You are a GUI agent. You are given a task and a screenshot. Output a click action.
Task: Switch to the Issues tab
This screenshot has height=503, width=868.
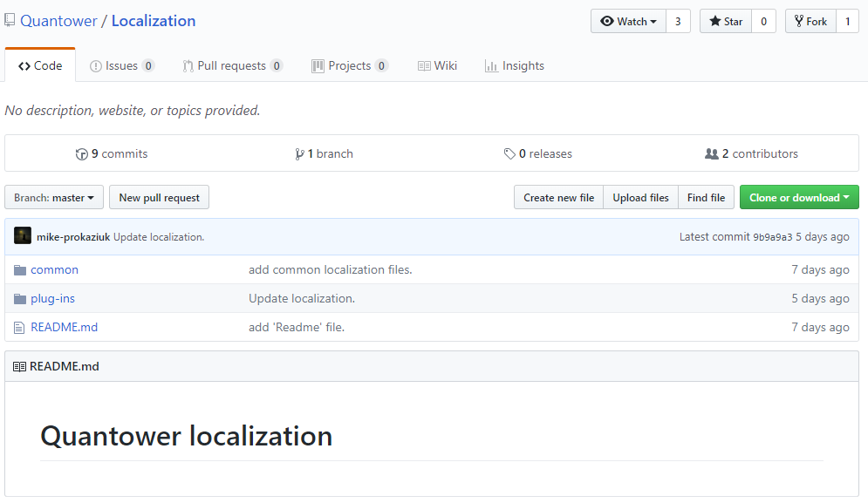[x=121, y=66]
